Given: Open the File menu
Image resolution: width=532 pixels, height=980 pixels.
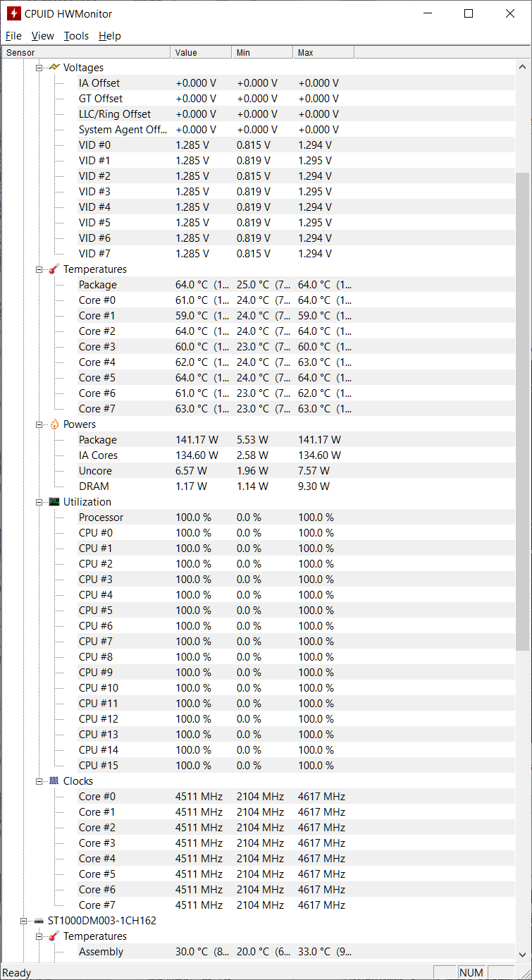Looking at the screenshot, I should point(13,36).
